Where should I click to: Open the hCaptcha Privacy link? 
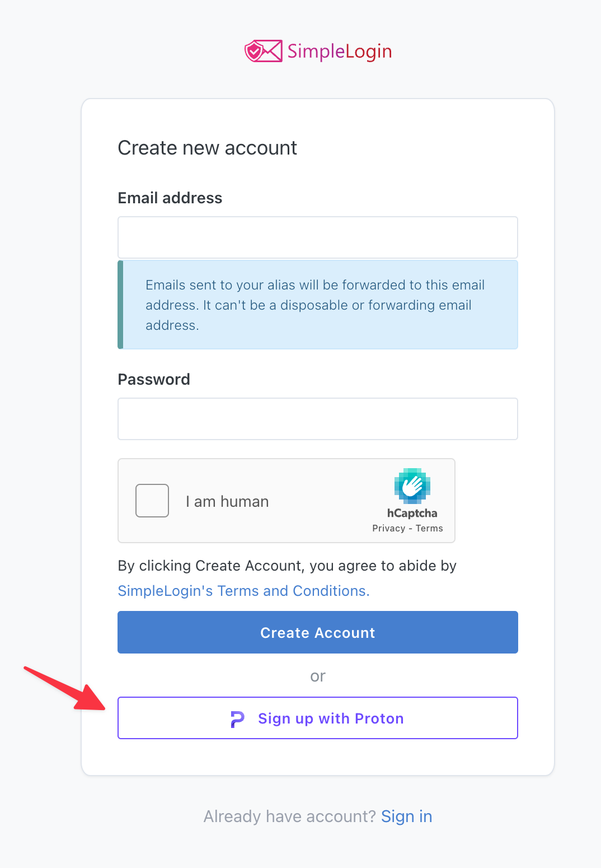coord(389,528)
